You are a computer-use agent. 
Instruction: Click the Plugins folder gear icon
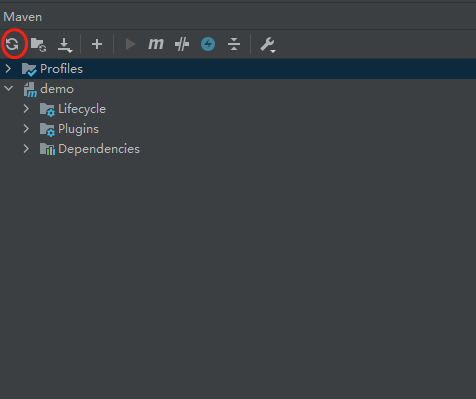tap(47, 130)
